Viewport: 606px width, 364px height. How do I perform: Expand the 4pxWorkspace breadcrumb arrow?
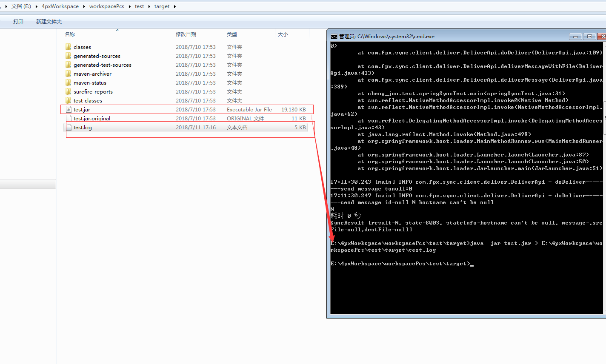(84, 6)
